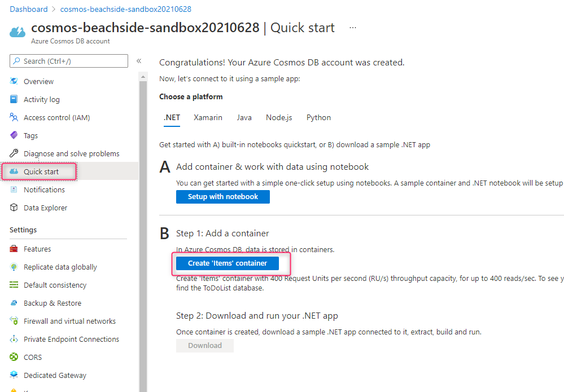Open the ellipsis menu beside Quick start title

click(x=352, y=28)
